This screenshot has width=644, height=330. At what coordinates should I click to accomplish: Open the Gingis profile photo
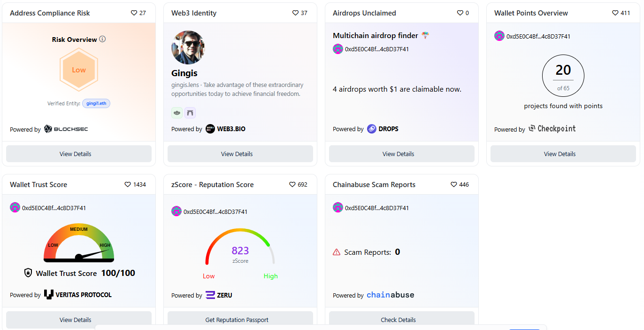pos(188,47)
